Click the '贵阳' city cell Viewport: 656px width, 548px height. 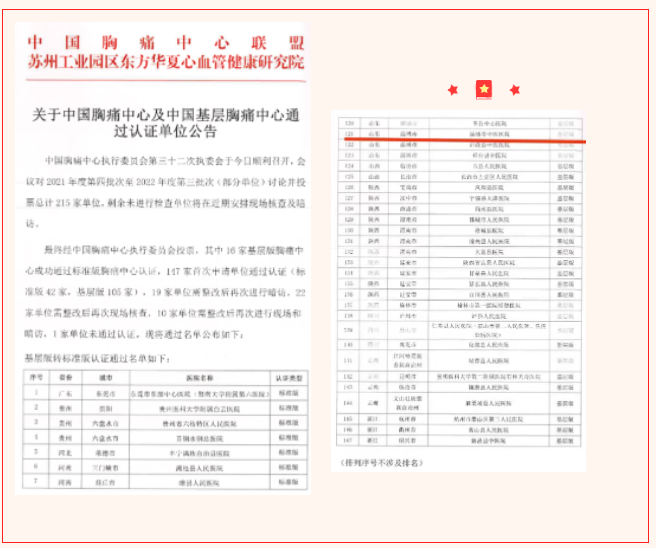[105, 408]
